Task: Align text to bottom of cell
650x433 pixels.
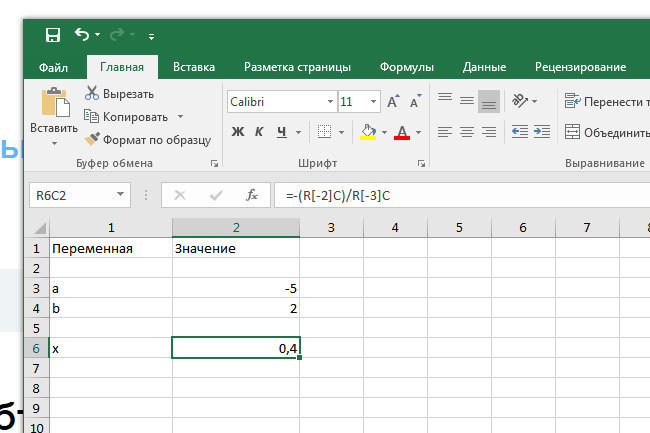Action: coord(489,101)
